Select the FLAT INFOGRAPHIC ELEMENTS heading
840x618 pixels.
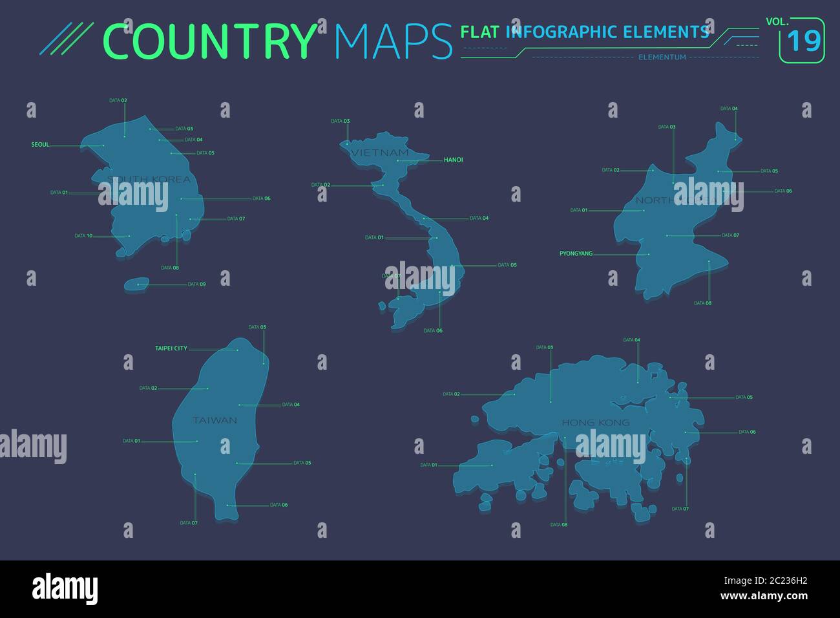[x=585, y=32]
